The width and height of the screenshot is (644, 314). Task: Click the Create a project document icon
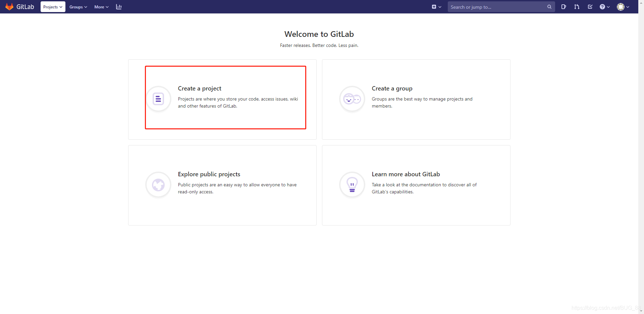pyautogui.click(x=158, y=99)
